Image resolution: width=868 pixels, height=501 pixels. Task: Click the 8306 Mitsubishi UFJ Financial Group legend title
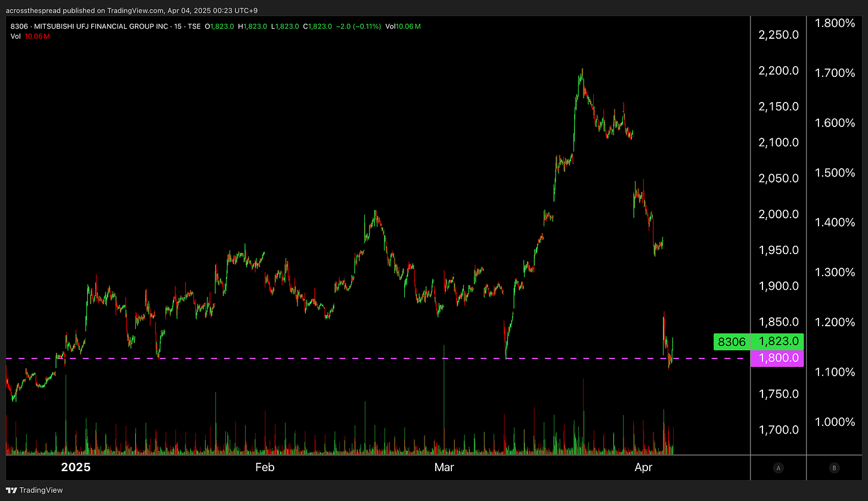click(106, 27)
